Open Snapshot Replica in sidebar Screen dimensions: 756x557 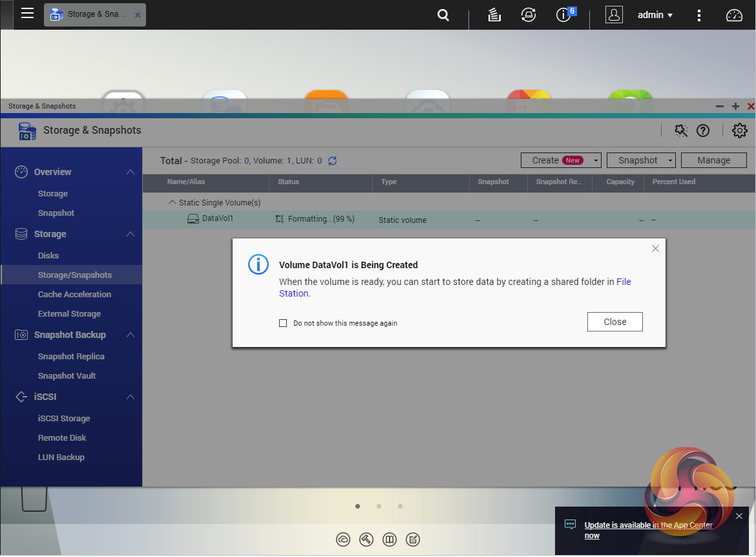pos(71,357)
